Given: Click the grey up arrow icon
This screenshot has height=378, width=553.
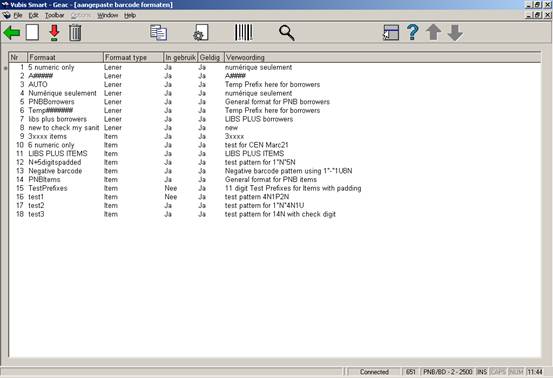Looking at the screenshot, I should [433, 32].
